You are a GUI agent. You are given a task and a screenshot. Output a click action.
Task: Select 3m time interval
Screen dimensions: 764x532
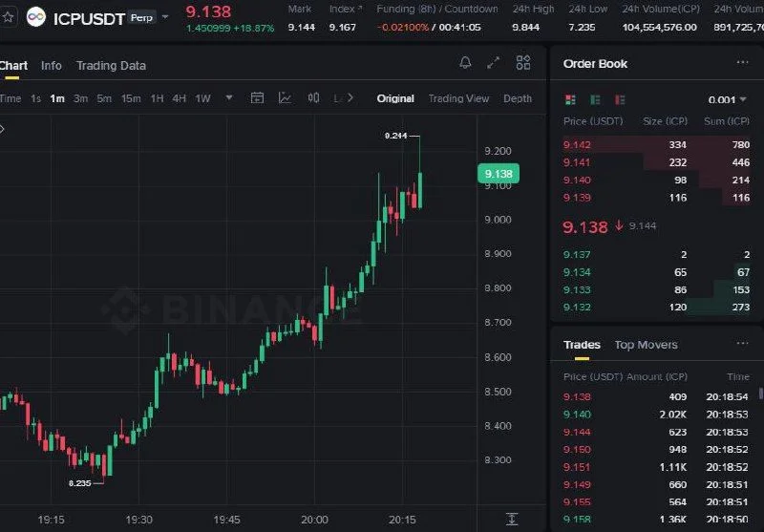click(x=80, y=98)
